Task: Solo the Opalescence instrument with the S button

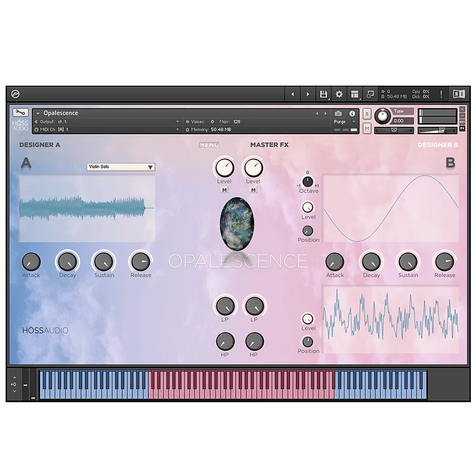Action: [367, 114]
